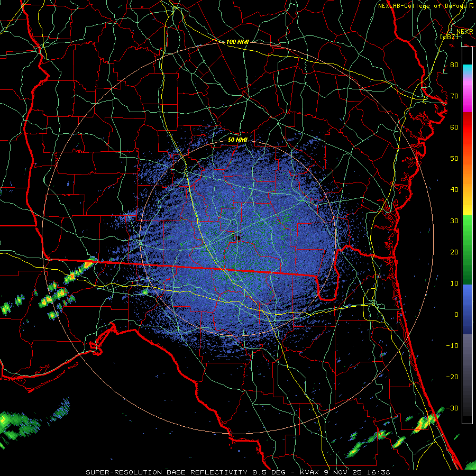This screenshot has height=476, width=476.
Task: Click the 70 value on the reflectivity scale
Action: [454, 96]
